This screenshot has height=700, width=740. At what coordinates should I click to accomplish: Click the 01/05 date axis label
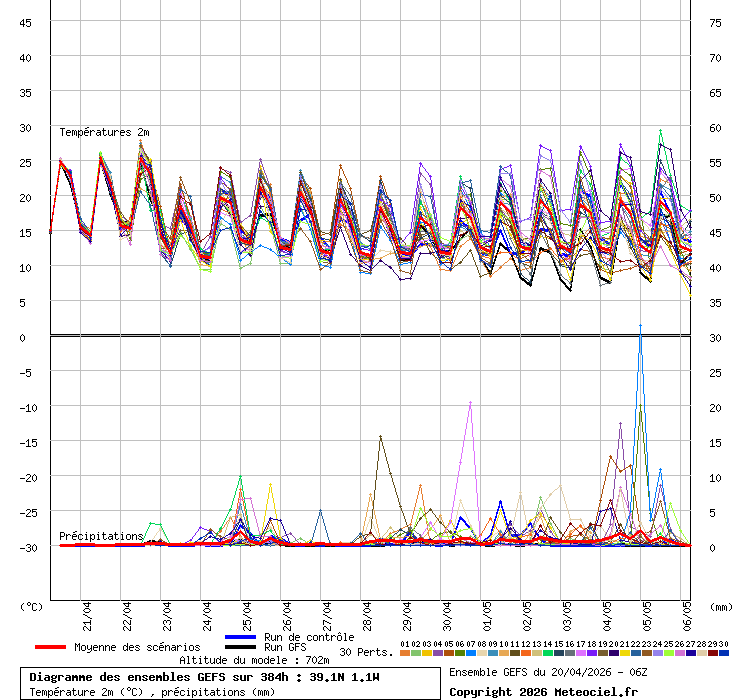tap(486, 612)
